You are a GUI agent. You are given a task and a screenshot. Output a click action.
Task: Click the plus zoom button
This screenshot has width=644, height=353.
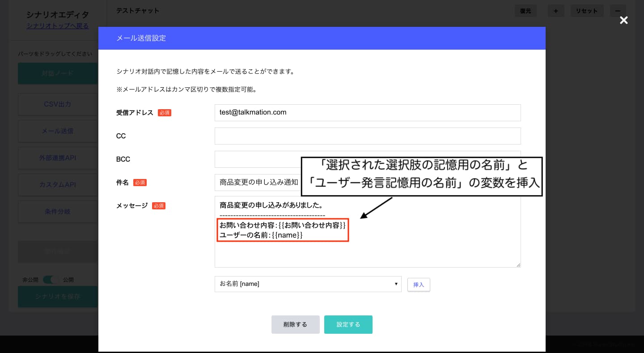[555, 11]
